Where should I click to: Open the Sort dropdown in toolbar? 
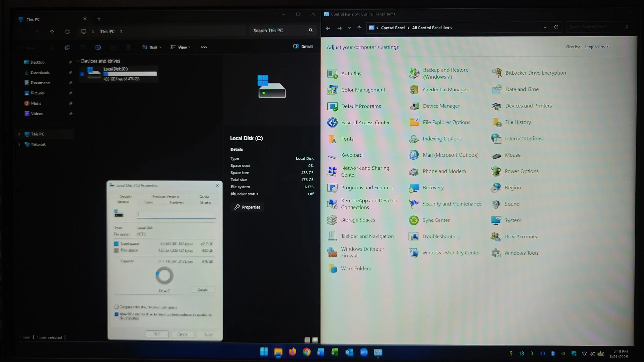[x=152, y=47]
